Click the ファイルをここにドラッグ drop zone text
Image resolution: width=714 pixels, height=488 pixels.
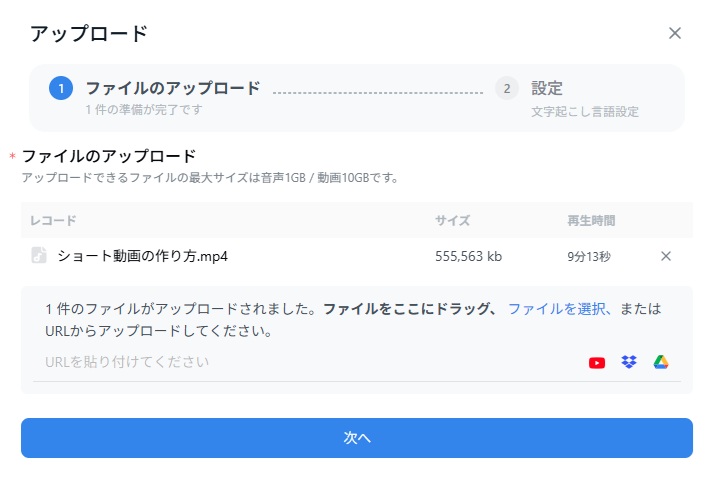[410, 309]
